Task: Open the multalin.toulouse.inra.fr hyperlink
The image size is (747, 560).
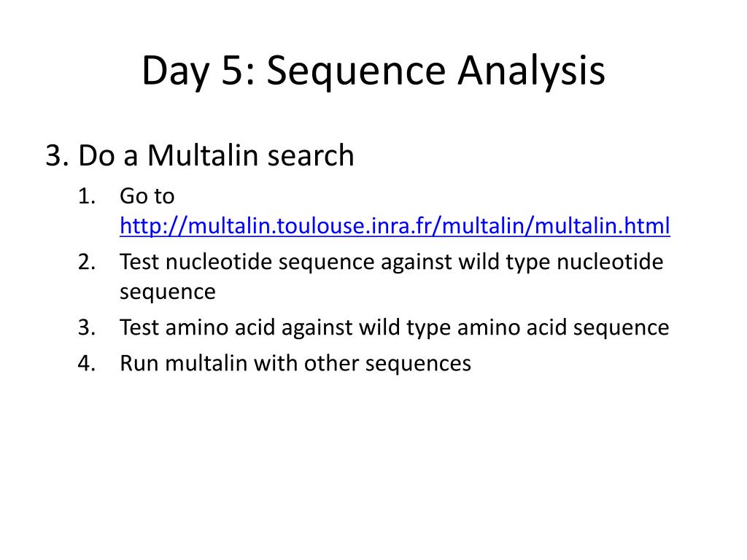Action: pos(395,226)
